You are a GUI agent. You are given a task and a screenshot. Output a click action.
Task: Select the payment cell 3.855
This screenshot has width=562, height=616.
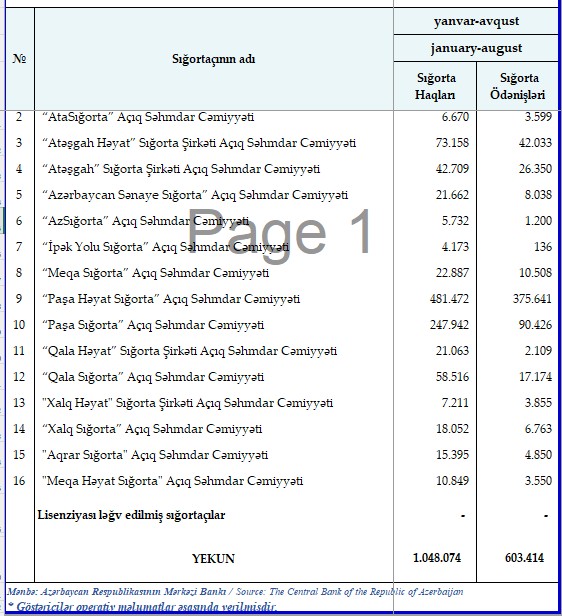tap(538, 403)
